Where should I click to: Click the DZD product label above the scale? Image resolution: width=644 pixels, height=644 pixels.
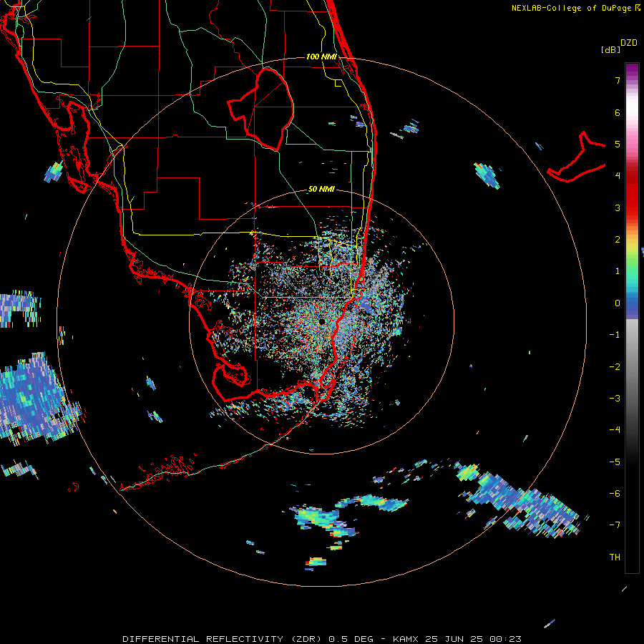pyautogui.click(x=629, y=43)
